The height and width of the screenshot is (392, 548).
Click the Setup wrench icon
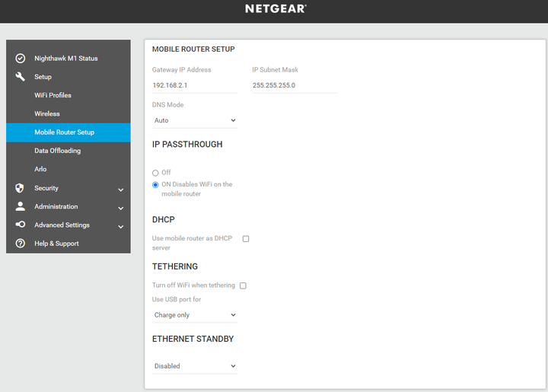tap(21, 77)
